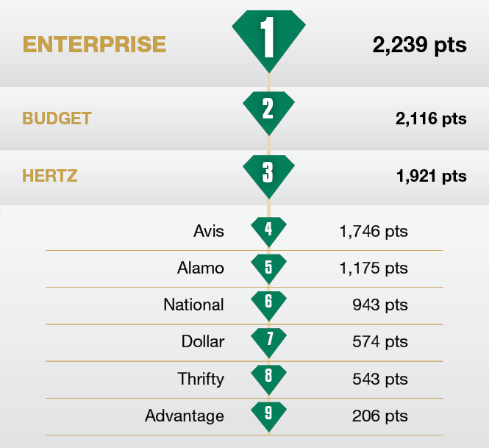Click the number 2 green diamond badge

pos(268,110)
